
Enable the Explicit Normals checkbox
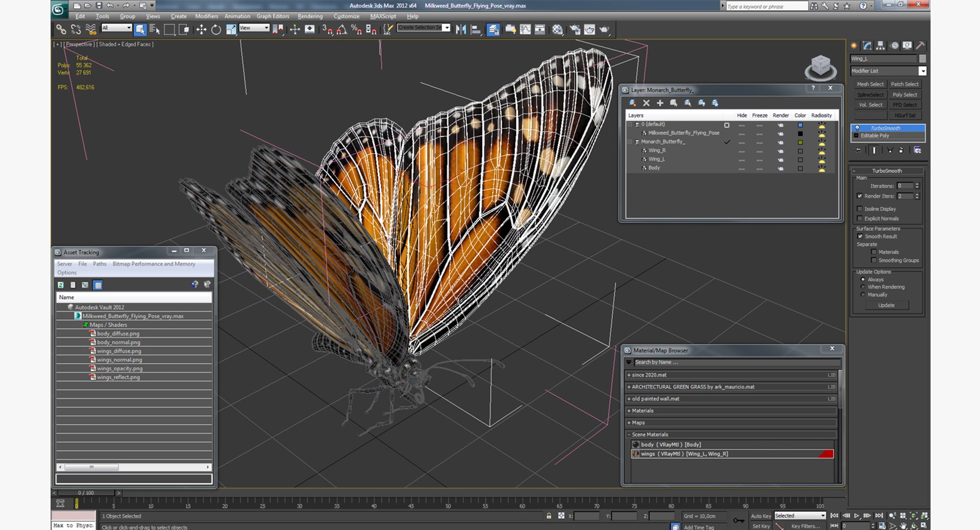pos(860,219)
